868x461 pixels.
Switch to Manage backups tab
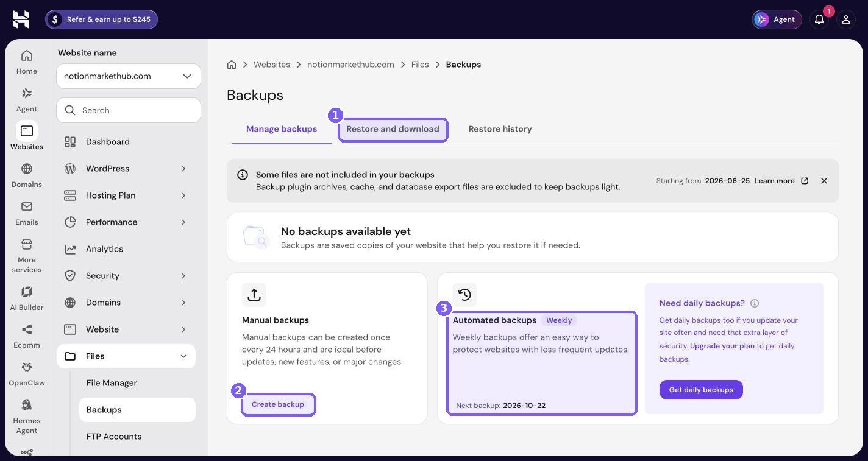point(282,129)
